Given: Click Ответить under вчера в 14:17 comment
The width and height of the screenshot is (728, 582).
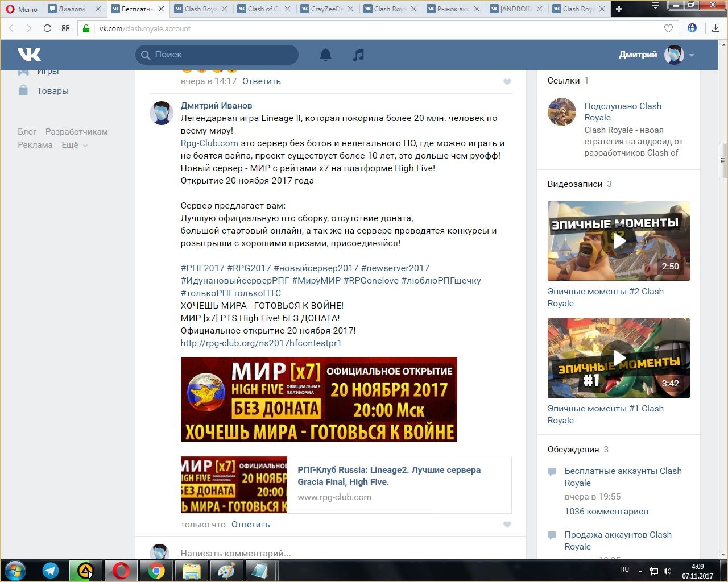Looking at the screenshot, I should [x=262, y=81].
